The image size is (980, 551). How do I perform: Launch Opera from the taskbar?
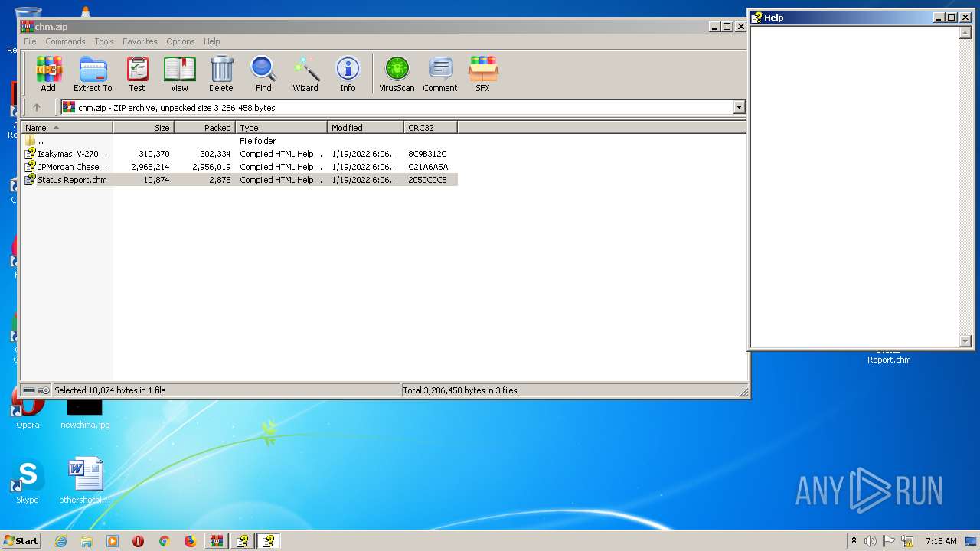click(x=139, y=541)
